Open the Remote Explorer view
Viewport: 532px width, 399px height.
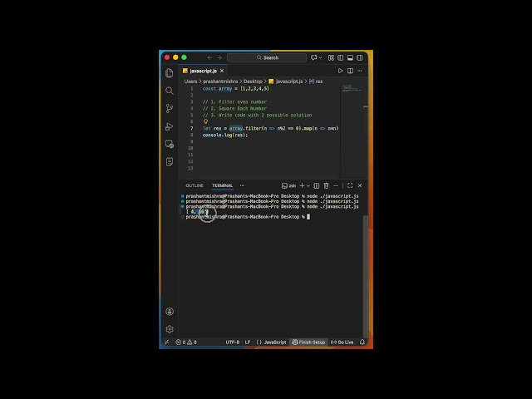pyautogui.click(x=170, y=144)
